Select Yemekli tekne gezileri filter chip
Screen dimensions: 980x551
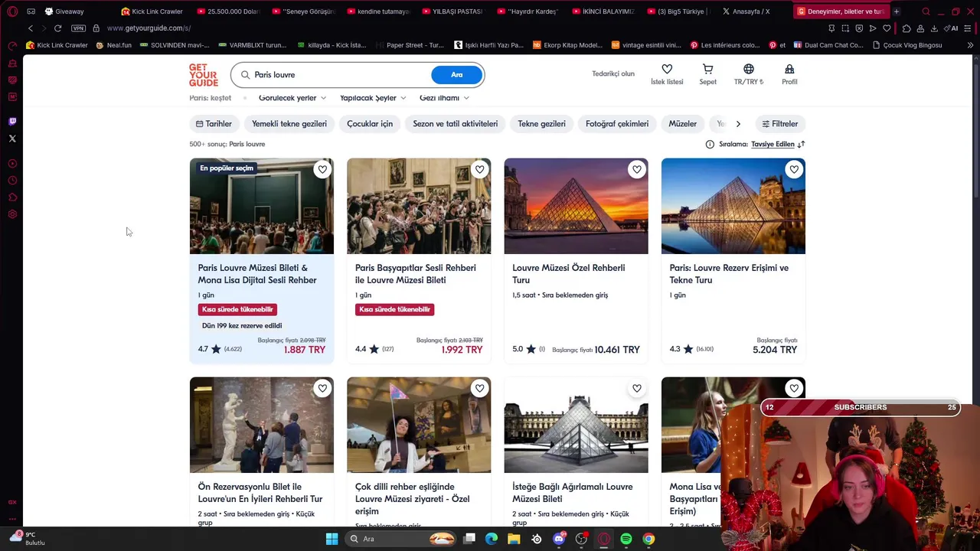[x=289, y=124]
